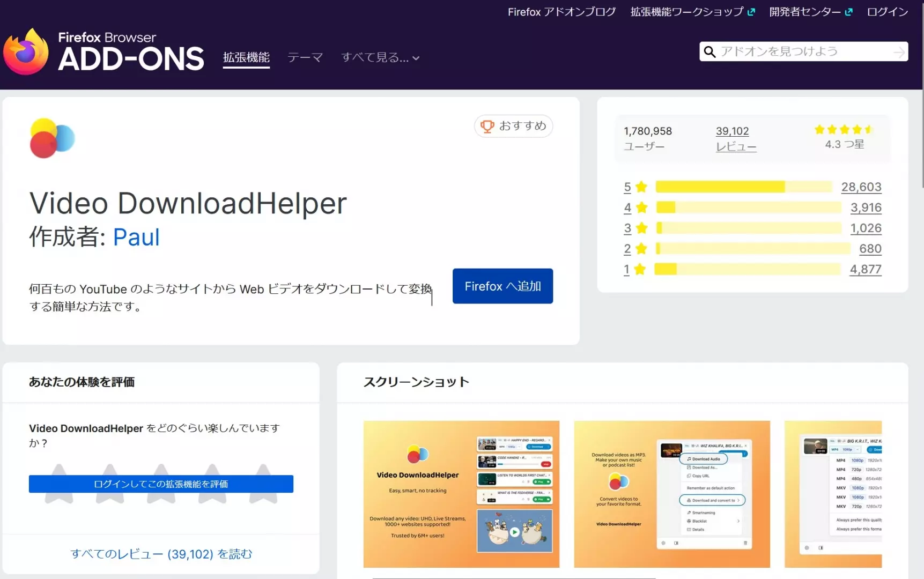Click the Firefox へ追加 button
Screen dimensions: 924x579
(502, 286)
